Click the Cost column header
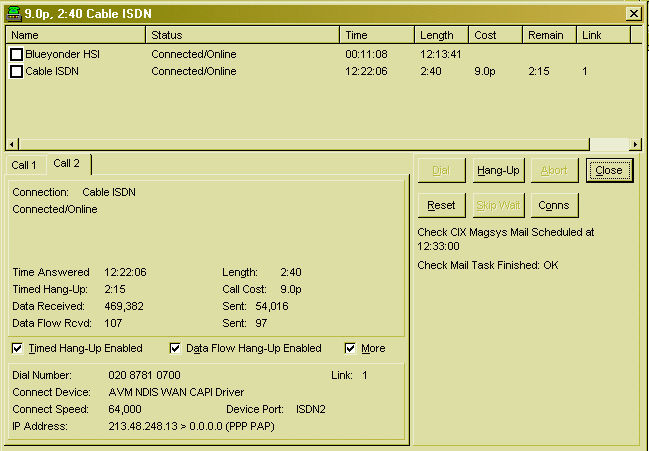Screen dimensions: 649x451 pos(496,35)
